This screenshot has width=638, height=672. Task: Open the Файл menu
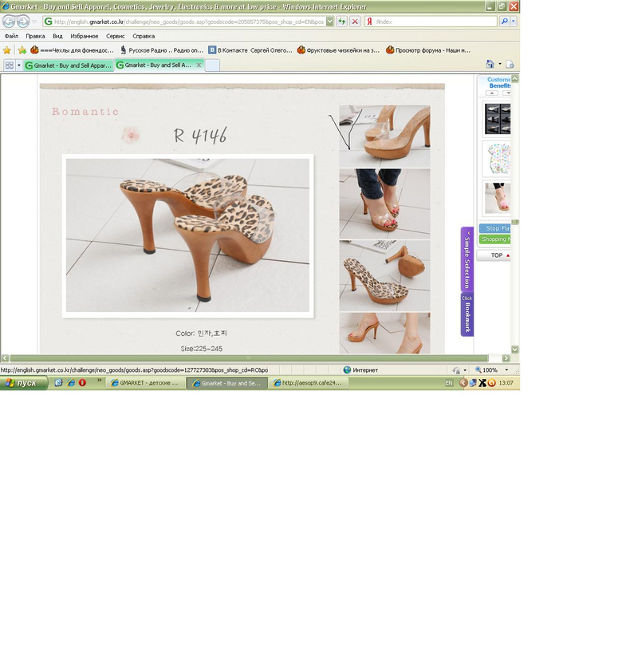11,36
